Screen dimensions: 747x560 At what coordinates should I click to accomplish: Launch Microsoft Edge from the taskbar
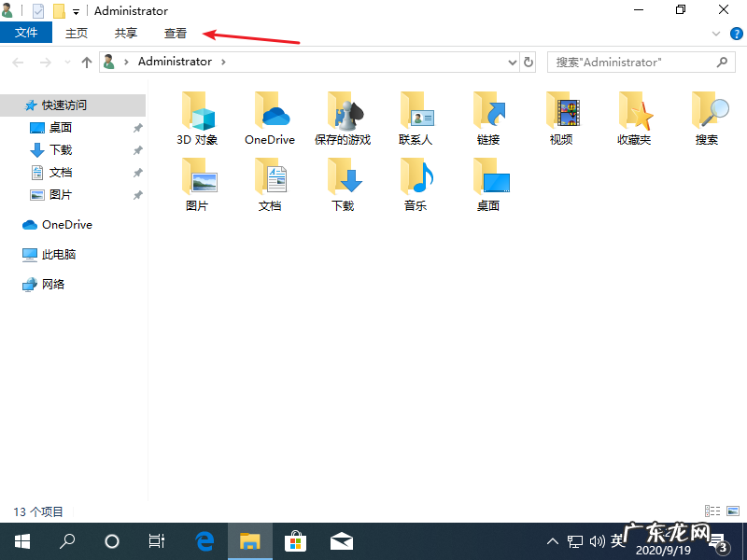[x=204, y=541]
